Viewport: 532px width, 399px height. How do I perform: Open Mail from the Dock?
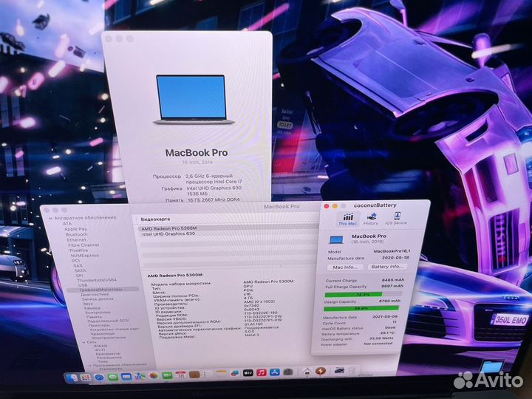pos(126,377)
